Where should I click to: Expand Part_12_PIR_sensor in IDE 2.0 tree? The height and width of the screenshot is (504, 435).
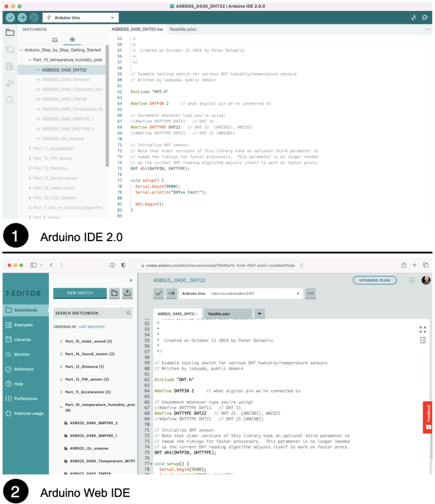pos(30,158)
